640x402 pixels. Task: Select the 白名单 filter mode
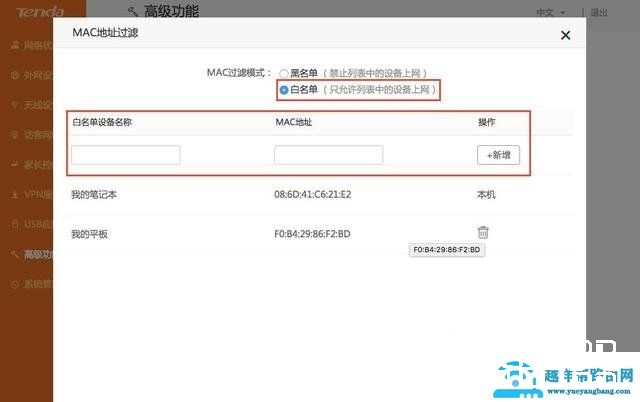pos(284,90)
